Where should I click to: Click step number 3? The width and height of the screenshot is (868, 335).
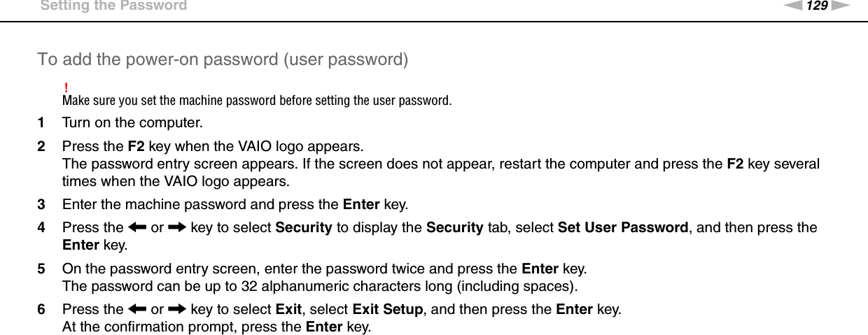pyautogui.click(x=42, y=205)
